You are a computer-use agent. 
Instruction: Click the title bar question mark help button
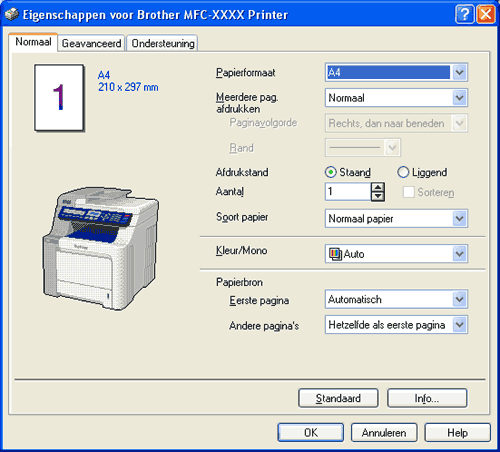click(464, 15)
